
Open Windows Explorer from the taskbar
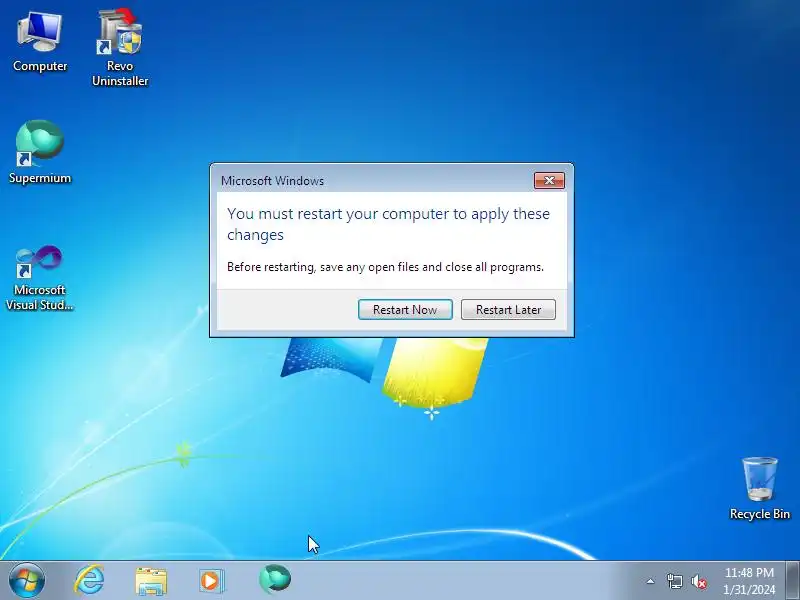click(x=151, y=581)
